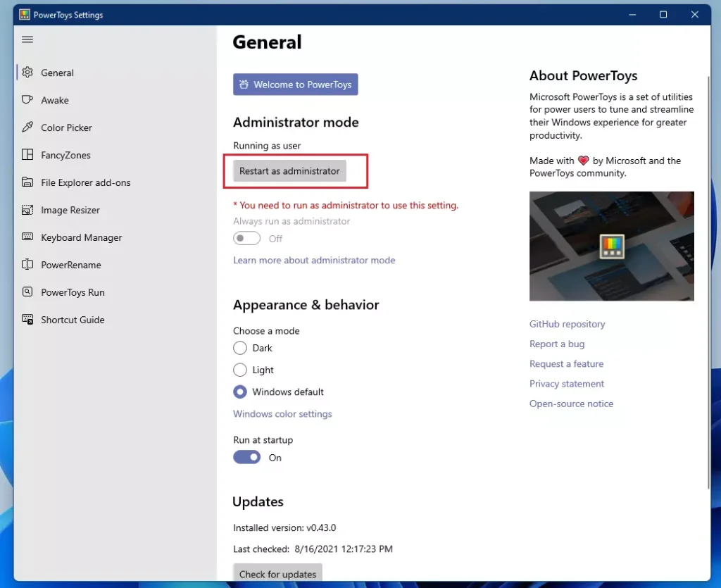Open Shortcut Guide settings
Image resolution: width=721 pixels, height=588 pixels.
tap(115, 320)
